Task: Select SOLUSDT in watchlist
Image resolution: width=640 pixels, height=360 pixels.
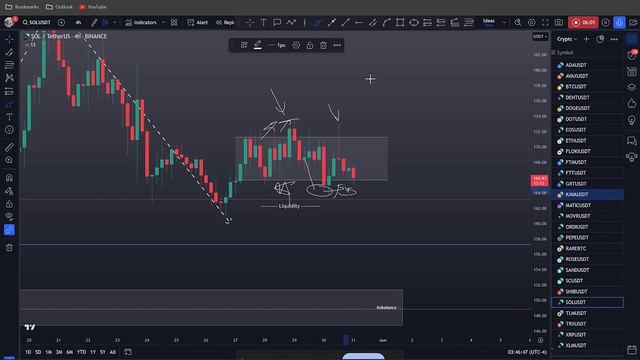Action: pyautogui.click(x=588, y=302)
